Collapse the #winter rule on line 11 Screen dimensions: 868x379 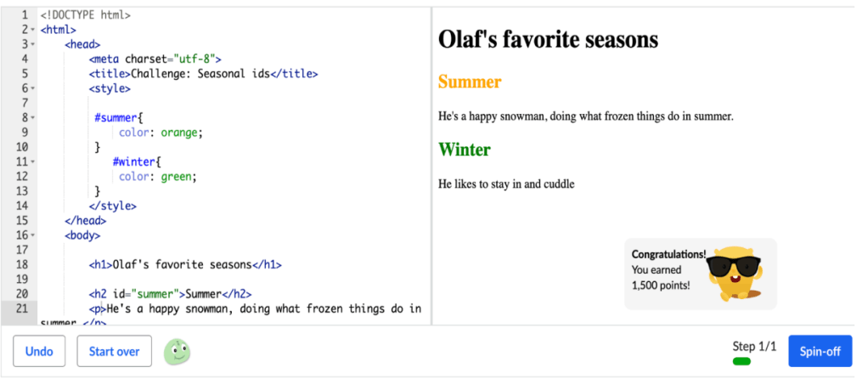point(32,161)
